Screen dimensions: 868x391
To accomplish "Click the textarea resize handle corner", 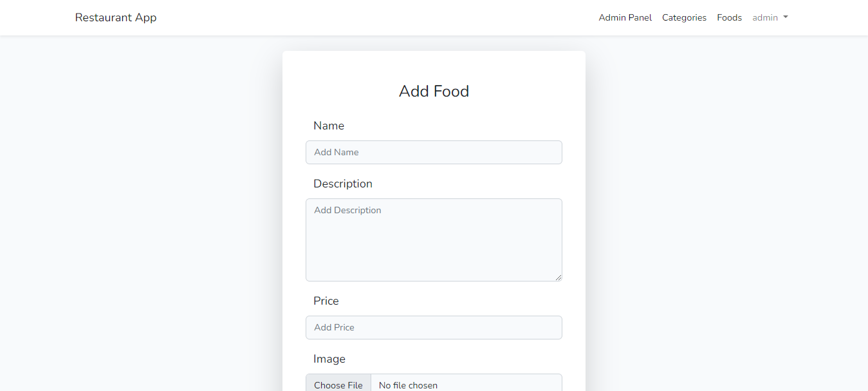I will click(559, 278).
